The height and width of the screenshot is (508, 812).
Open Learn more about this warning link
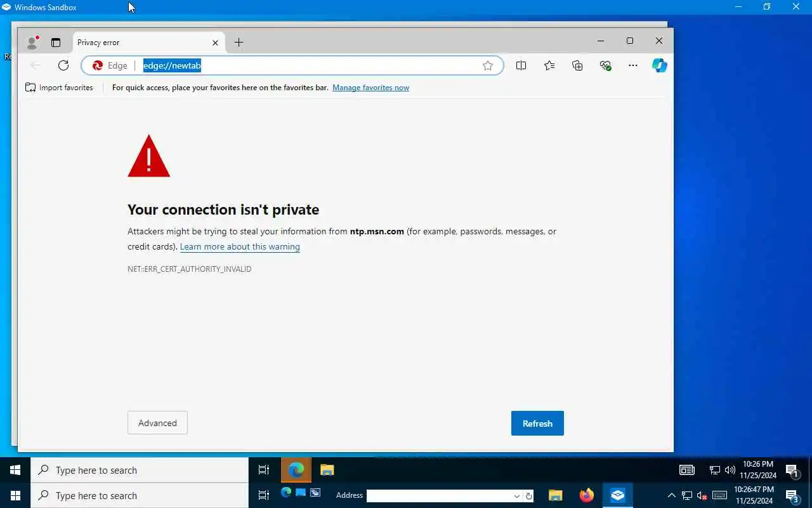240,246
